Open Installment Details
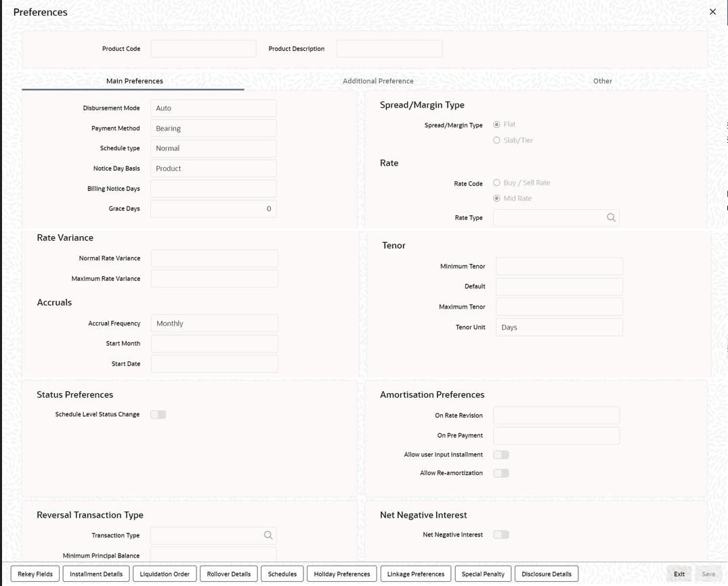Image resolution: width=728 pixels, height=586 pixels. click(x=96, y=574)
